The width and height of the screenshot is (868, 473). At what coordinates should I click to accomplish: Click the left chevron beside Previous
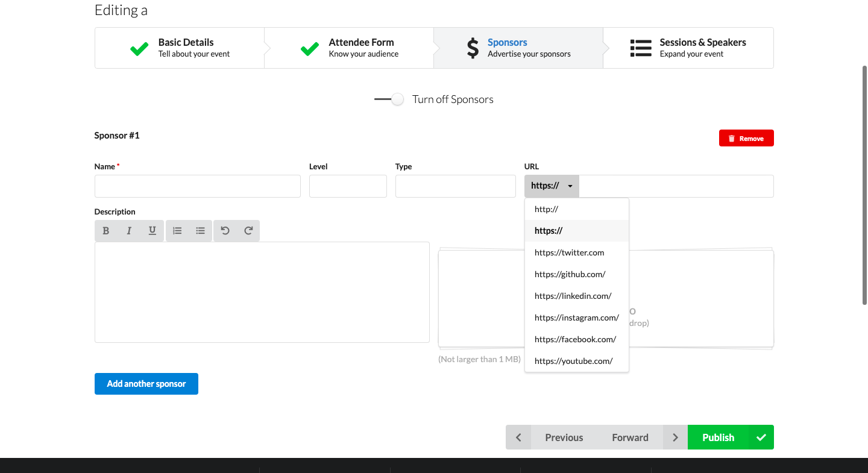point(518,437)
